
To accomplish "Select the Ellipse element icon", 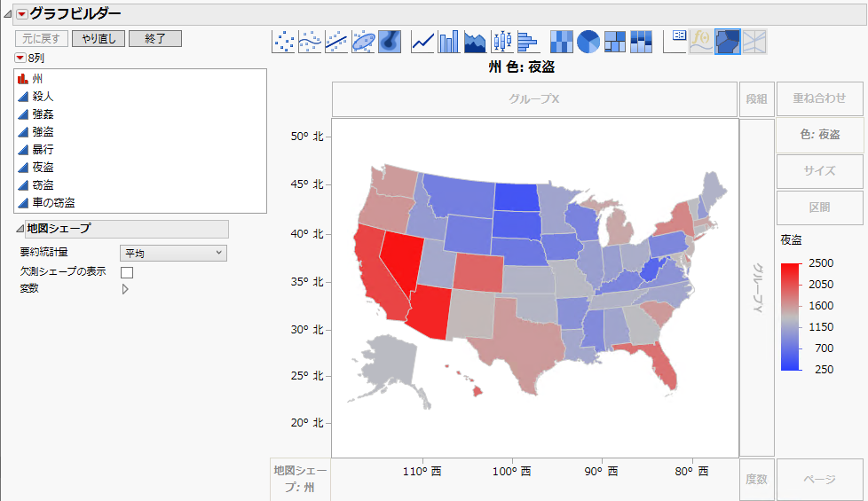I will pyautogui.click(x=363, y=42).
